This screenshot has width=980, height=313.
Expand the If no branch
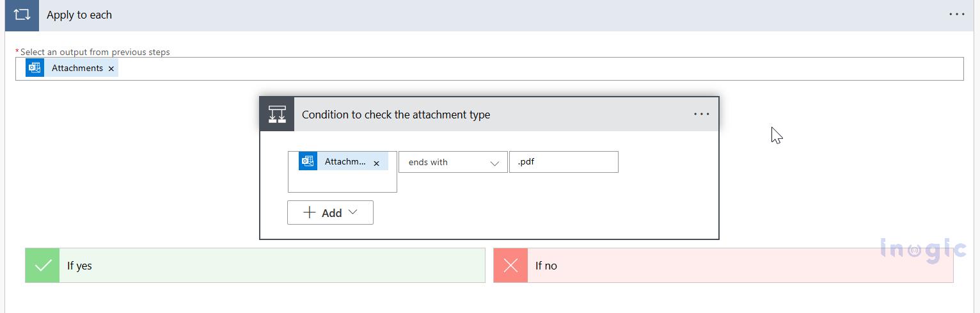point(723,265)
